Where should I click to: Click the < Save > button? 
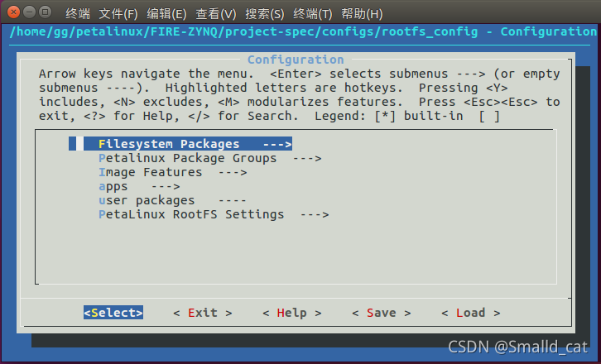382,313
